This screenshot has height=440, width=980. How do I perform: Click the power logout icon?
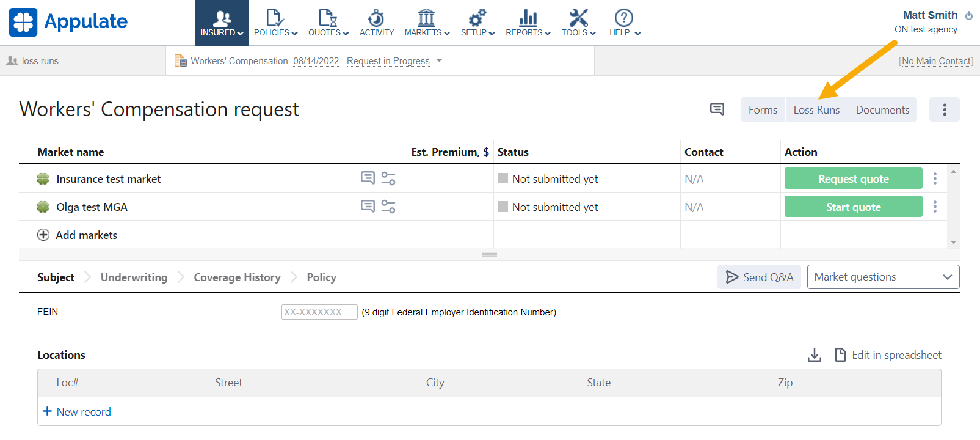click(x=969, y=16)
